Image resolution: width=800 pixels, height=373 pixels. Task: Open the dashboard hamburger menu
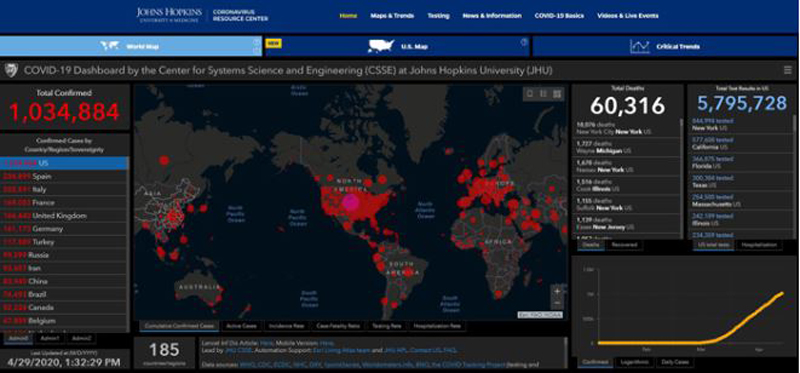[789, 70]
